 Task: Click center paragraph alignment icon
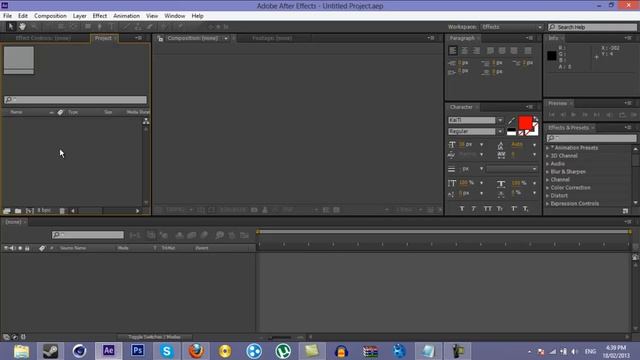(x=464, y=51)
